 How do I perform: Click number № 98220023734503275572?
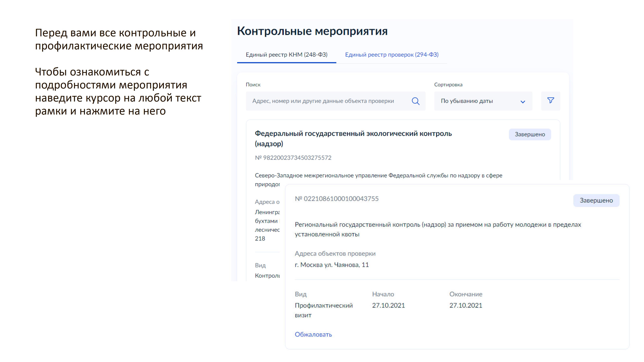pyautogui.click(x=293, y=158)
